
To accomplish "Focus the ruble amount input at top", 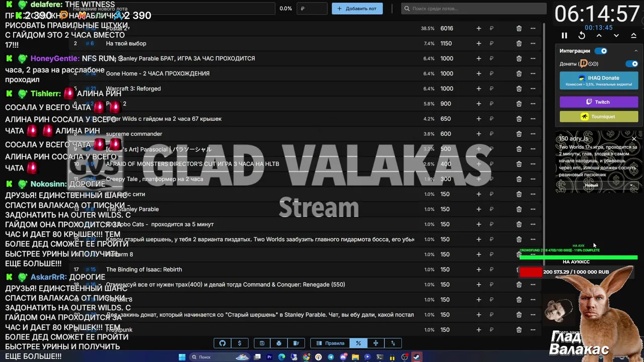I will pyautogui.click(x=311, y=9).
